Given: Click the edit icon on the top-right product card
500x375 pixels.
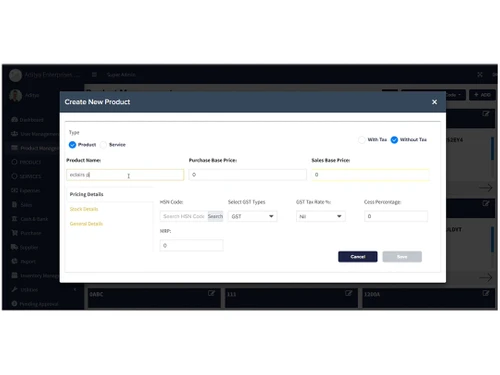Looking at the screenshot, I should [x=486, y=114].
